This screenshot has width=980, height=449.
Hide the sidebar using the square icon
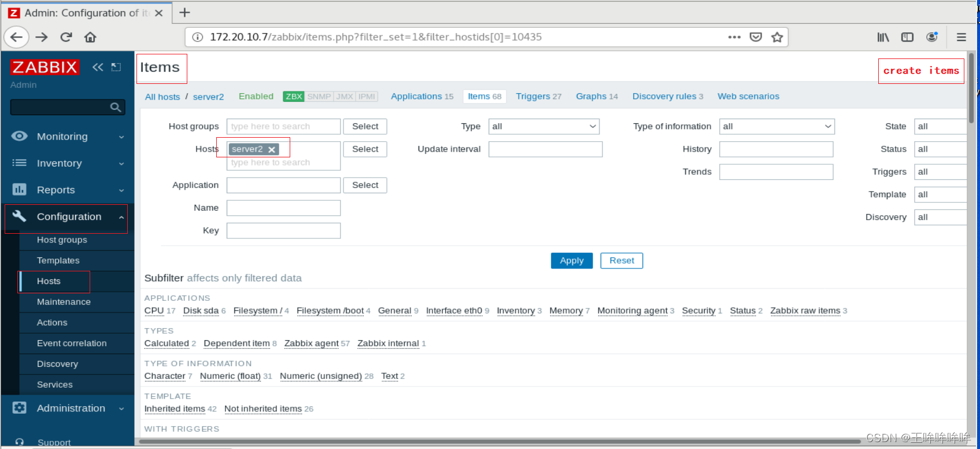[116, 67]
